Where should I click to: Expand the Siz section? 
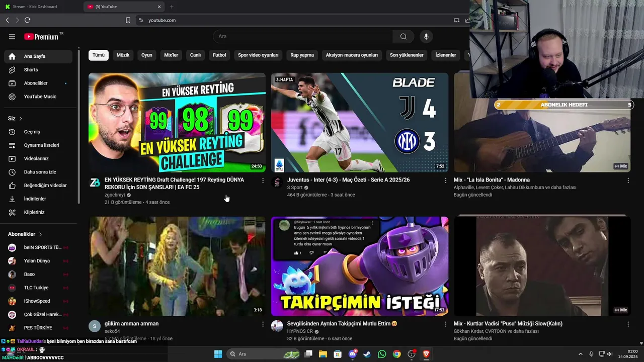pyautogui.click(x=15, y=119)
